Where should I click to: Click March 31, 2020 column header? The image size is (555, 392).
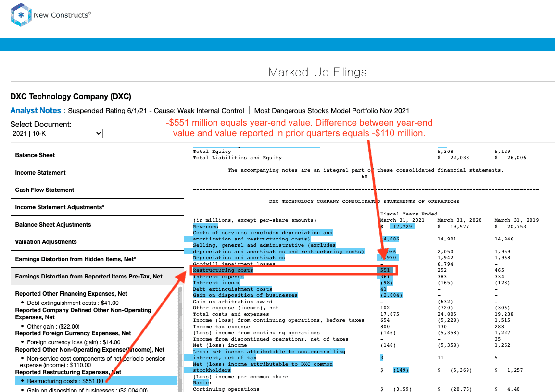tap(459, 220)
